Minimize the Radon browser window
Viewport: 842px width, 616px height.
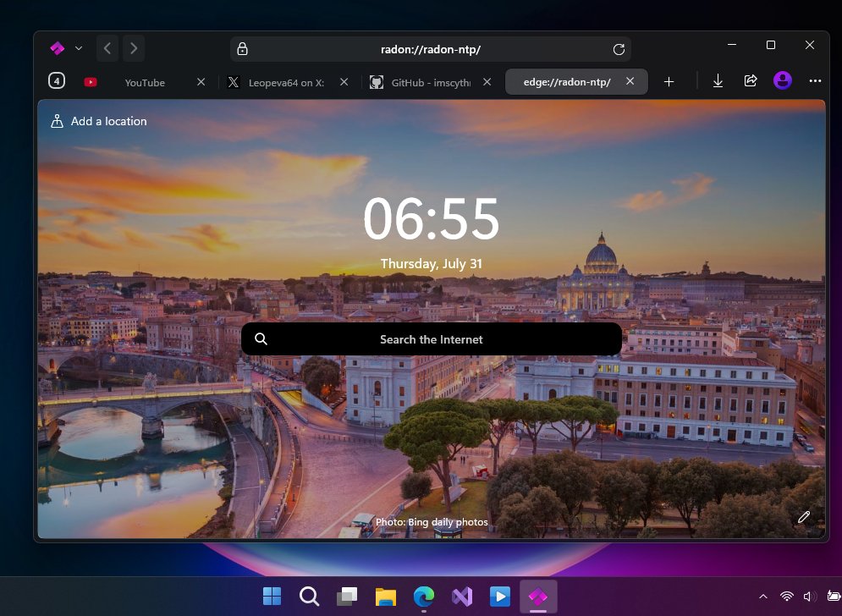click(x=731, y=45)
